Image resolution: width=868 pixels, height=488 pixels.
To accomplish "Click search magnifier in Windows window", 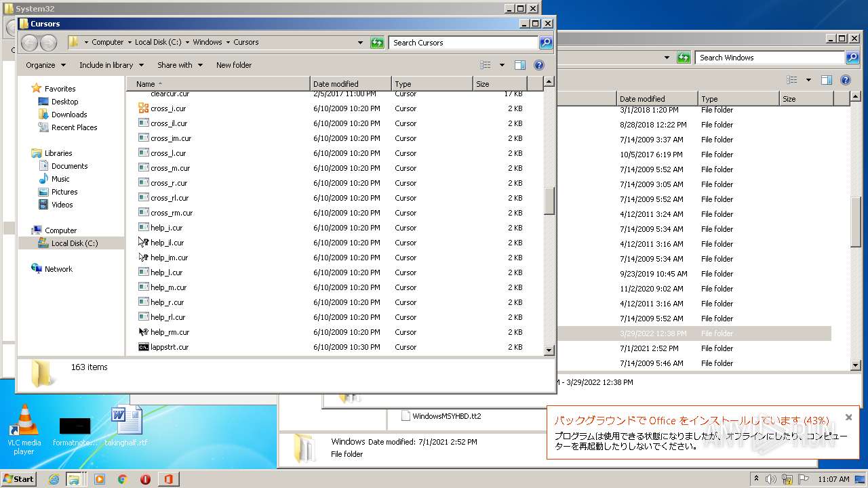I will pyautogui.click(x=852, y=58).
